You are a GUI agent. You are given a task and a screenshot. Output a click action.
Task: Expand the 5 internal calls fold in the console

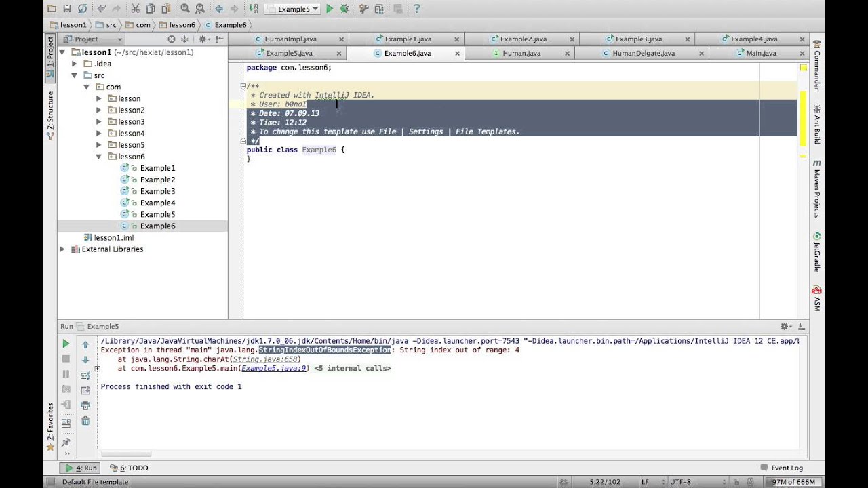click(98, 369)
